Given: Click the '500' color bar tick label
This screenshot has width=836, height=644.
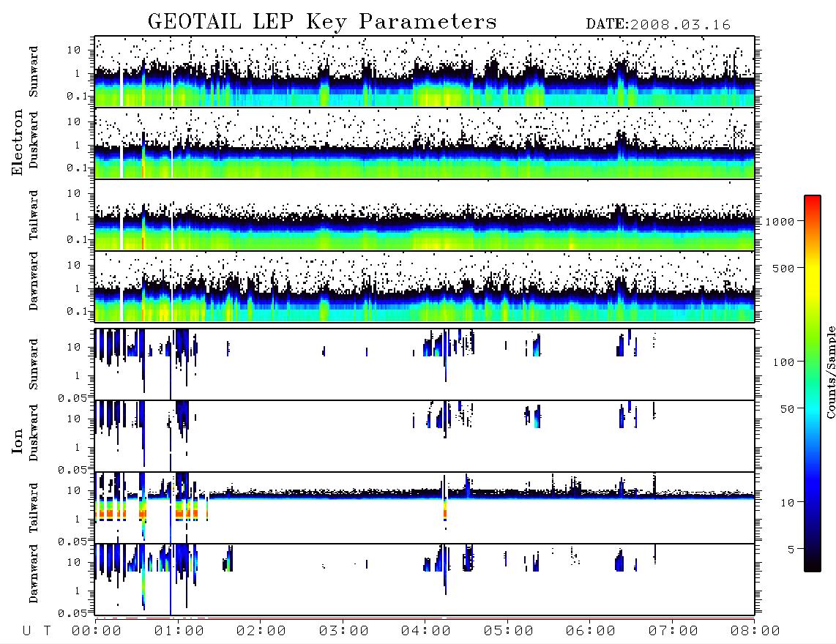Looking at the screenshot, I should click(x=784, y=268).
